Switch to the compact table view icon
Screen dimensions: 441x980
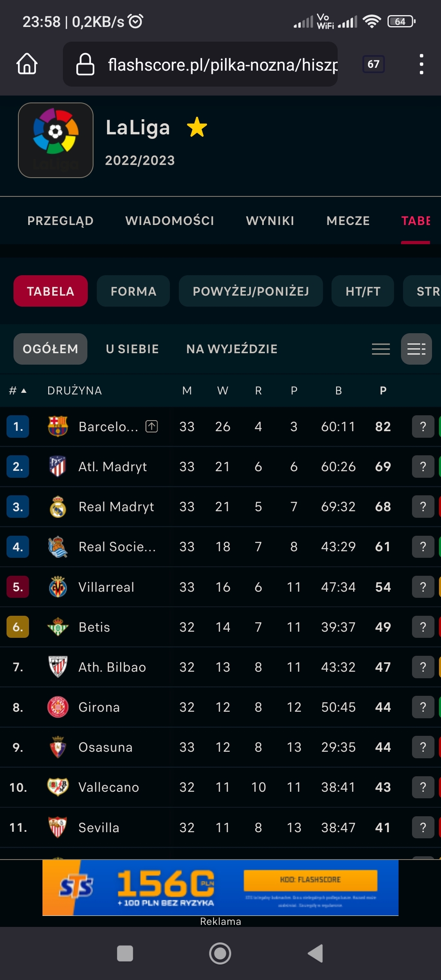[x=381, y=349]
